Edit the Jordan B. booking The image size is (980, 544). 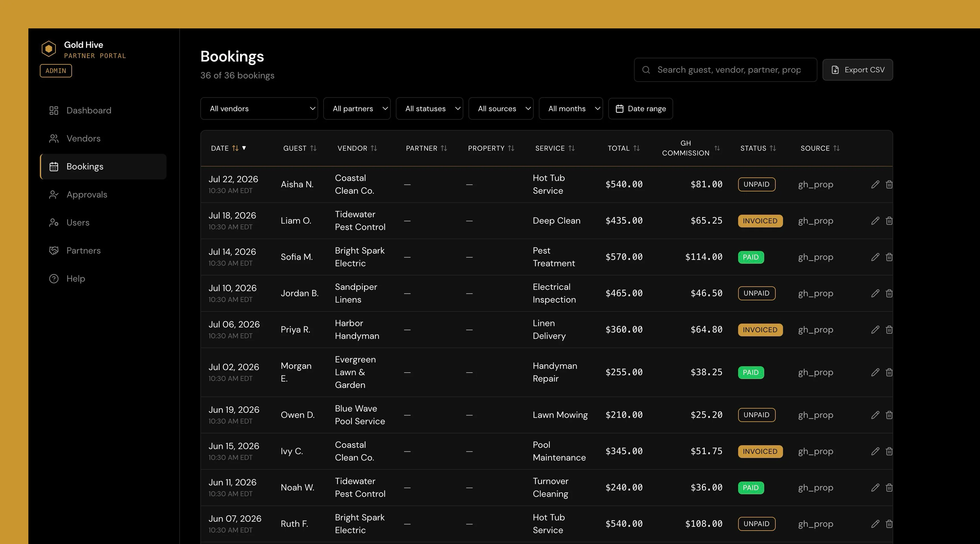pos(875,293)
